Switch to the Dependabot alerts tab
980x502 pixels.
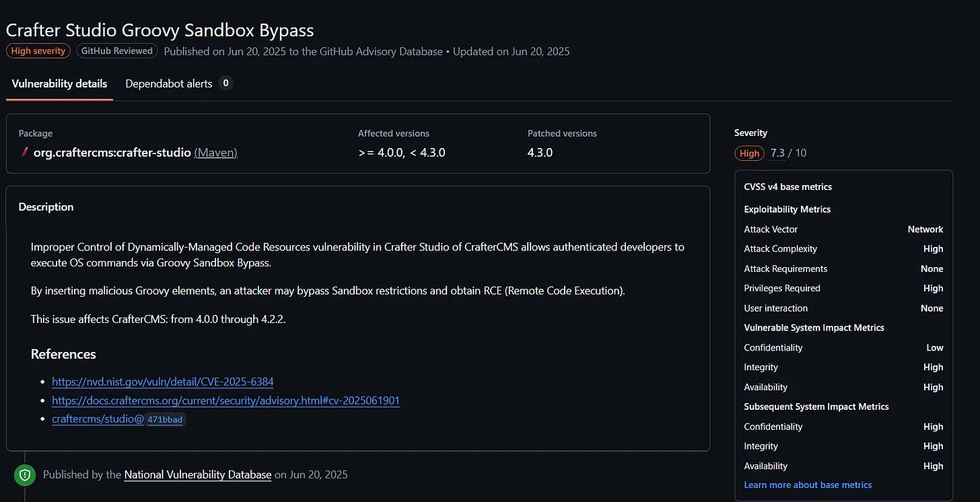(x=169, y=84)
